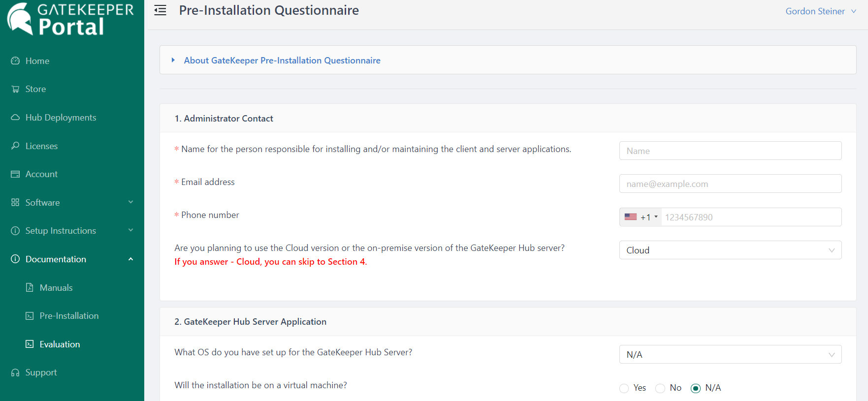The height and width of the screenshot is (401, 868).
Task: Open the Cloud or on-premise version dropdown
Action: coord(730,250)
